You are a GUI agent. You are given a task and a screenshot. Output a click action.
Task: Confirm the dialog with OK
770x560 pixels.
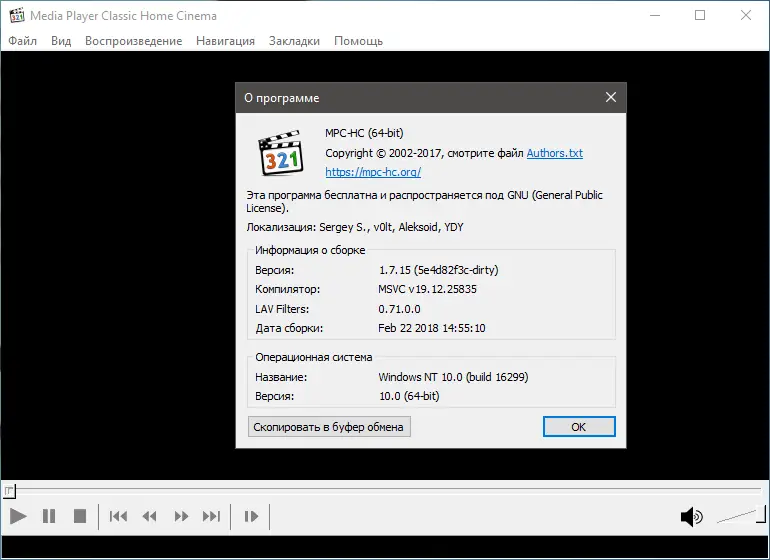click(579, 427)
